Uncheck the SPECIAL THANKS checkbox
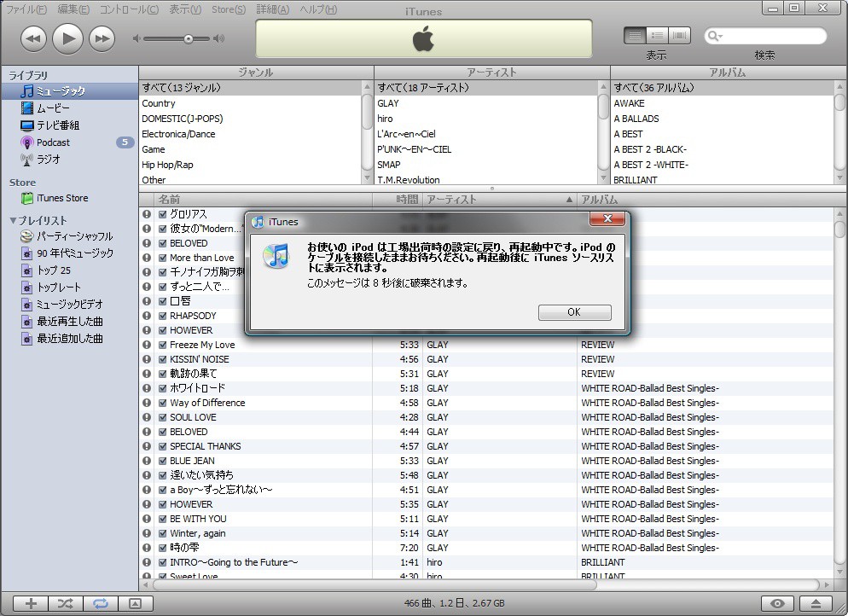This screenshot has height=616, width=848. click(162, 446)
